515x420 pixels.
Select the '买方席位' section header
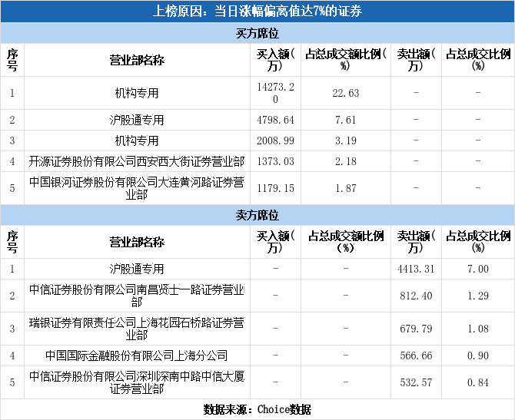coord(257,33)
